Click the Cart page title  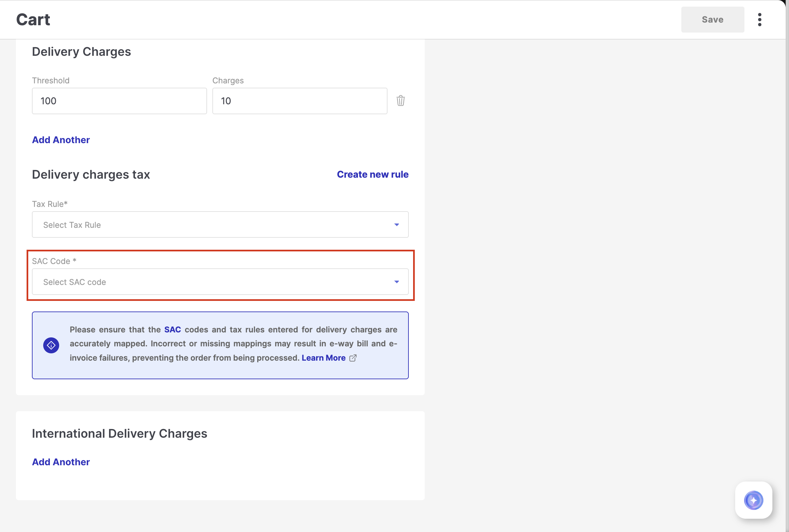pos(33,20)
